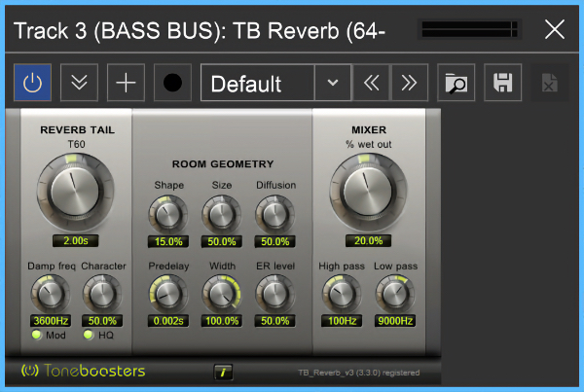
Task: Click the Low pass knob
Action: [395, 294]
